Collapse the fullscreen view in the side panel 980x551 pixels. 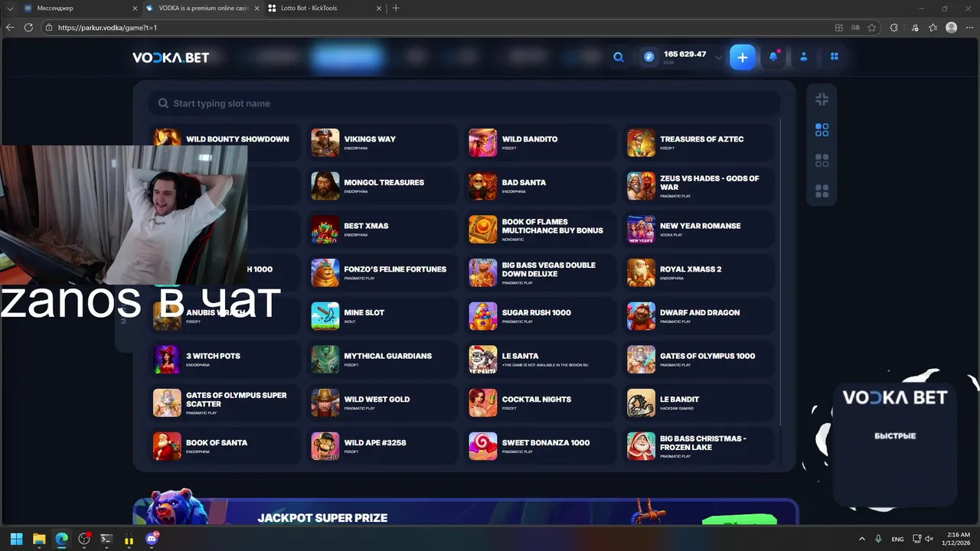pyautogui.click(x=822, y=99)
